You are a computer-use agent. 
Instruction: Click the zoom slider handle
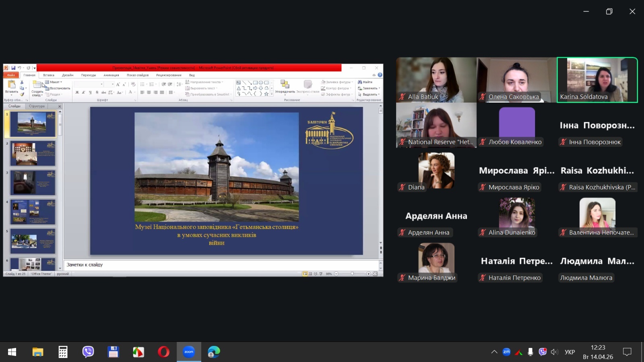352,274
